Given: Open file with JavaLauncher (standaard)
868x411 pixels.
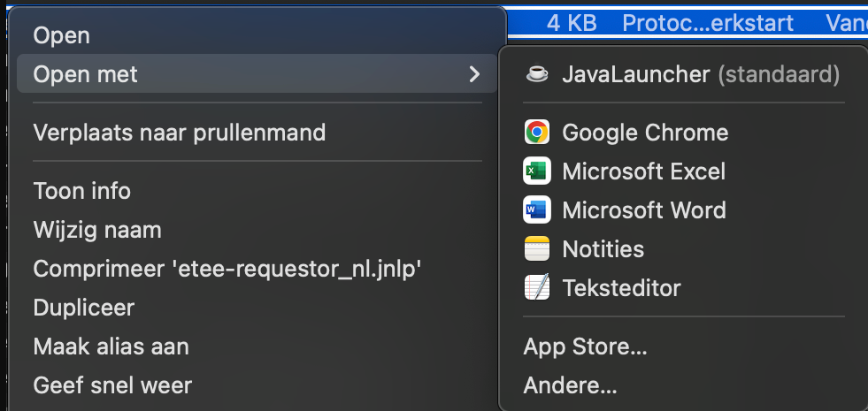Looking at the screenshot, I should pos(700,74).
